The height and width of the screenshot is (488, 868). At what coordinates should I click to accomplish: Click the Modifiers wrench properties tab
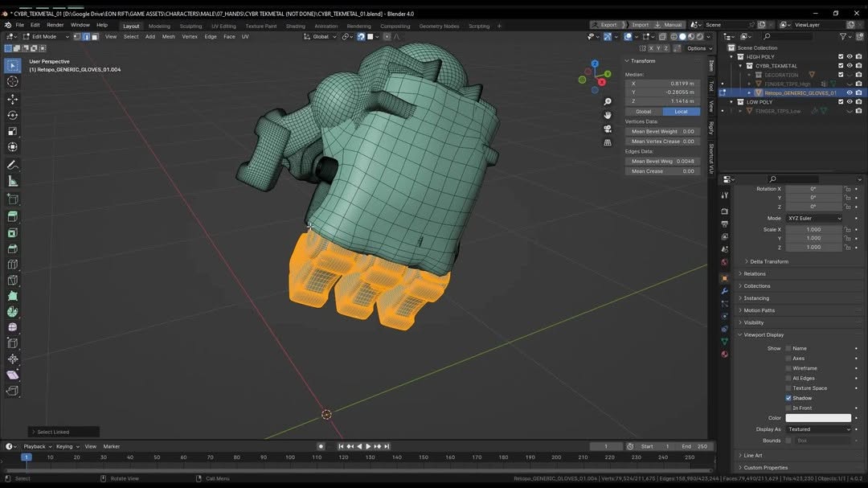(724, 291)
